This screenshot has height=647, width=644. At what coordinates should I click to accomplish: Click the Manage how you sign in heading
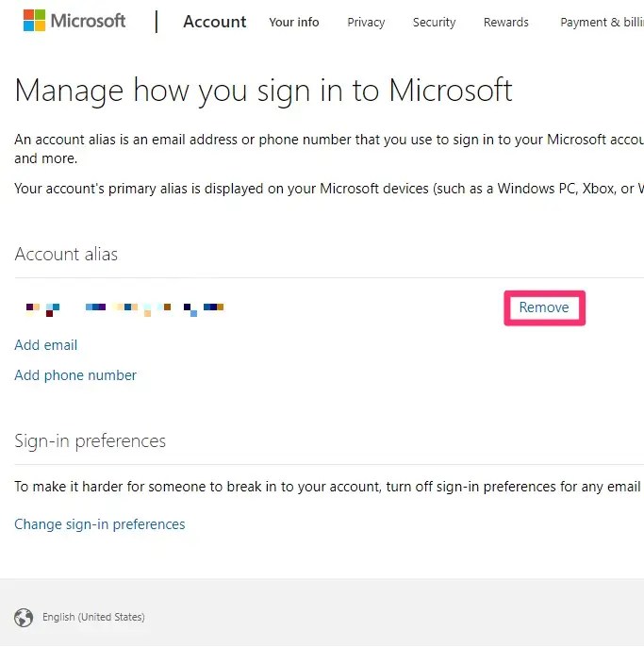(264, 91)
